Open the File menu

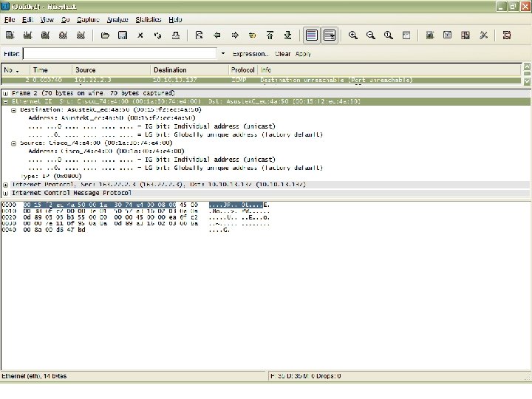[x=10, y=20]
